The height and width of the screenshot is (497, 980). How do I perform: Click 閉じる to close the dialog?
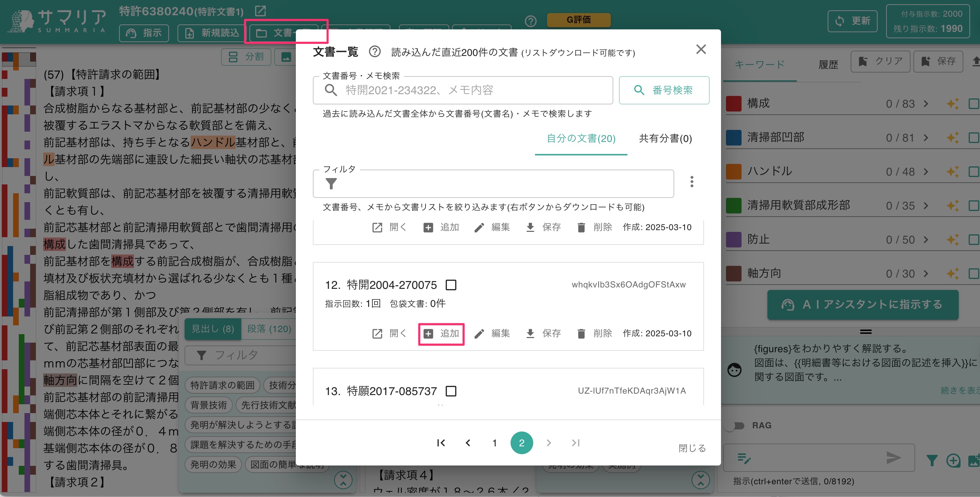(692, 448)
